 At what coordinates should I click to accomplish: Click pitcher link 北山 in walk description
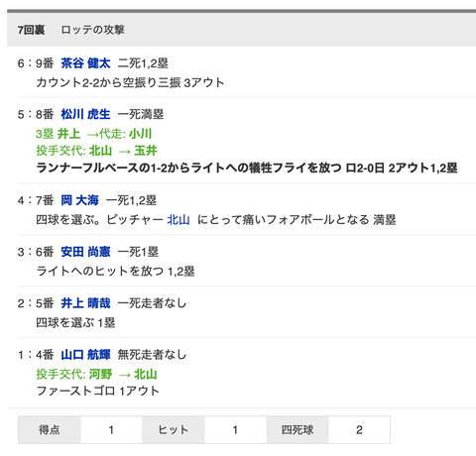point(178,220)
